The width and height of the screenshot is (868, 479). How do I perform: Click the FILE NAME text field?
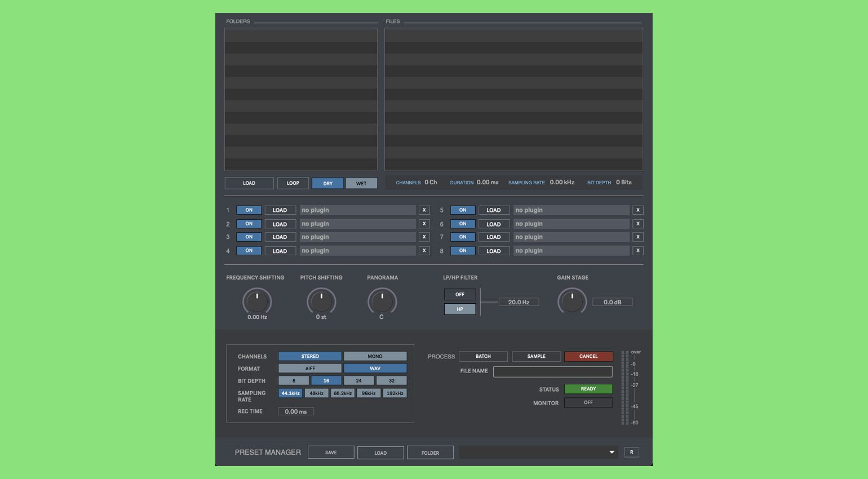552,371
